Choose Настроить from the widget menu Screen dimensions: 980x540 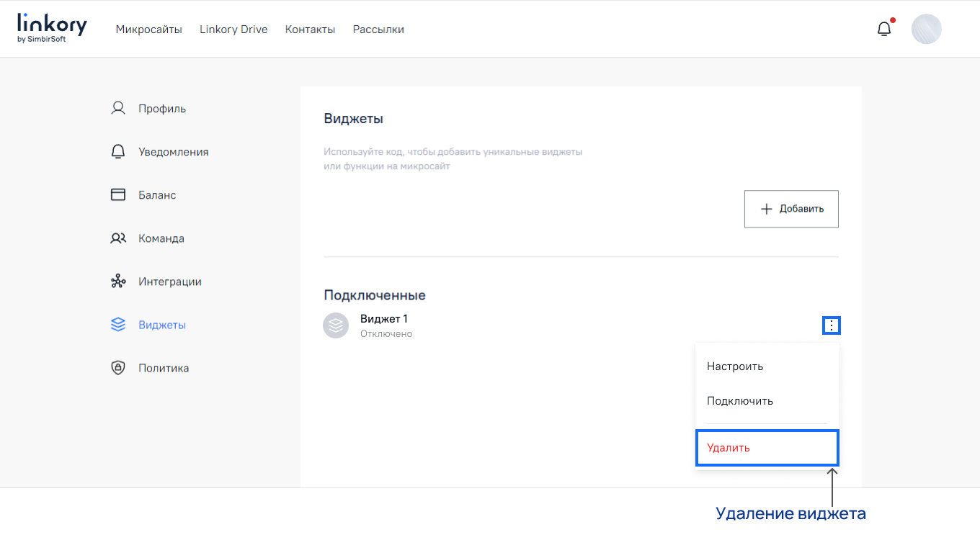[x=734, y=366]
